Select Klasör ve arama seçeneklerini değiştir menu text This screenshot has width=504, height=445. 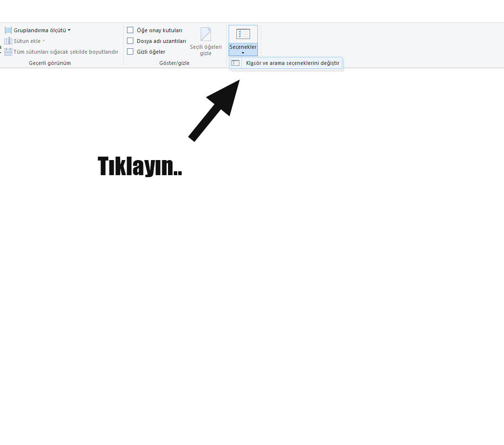point(293,63)
